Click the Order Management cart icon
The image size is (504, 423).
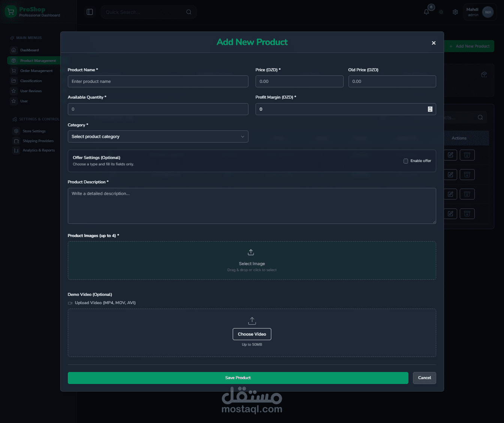click(x=13, y=70)
